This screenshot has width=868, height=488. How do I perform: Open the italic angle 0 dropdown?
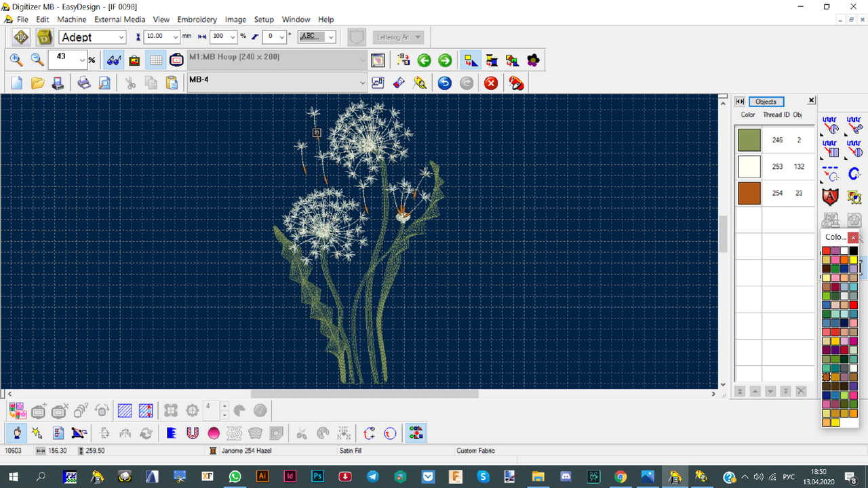click(282, 37)
